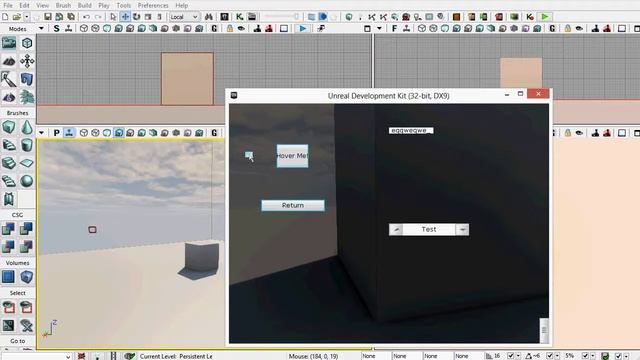Click the P perspective view button
This screenshot has width=640, height=360.
point(56,133)
